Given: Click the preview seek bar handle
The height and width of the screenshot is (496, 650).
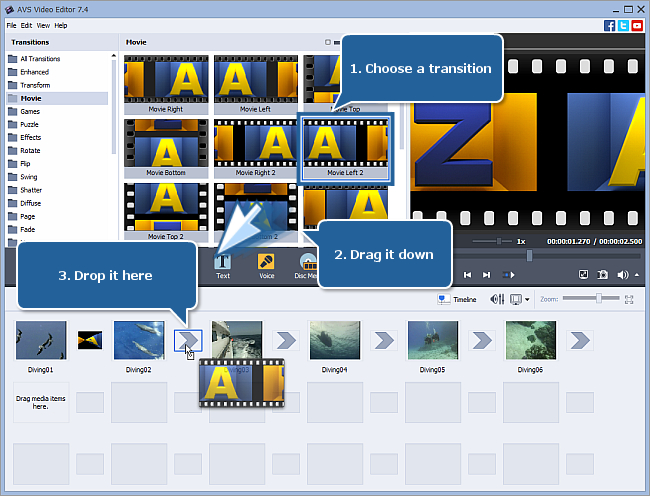Looking at the screenshot, I should [529, 256].
